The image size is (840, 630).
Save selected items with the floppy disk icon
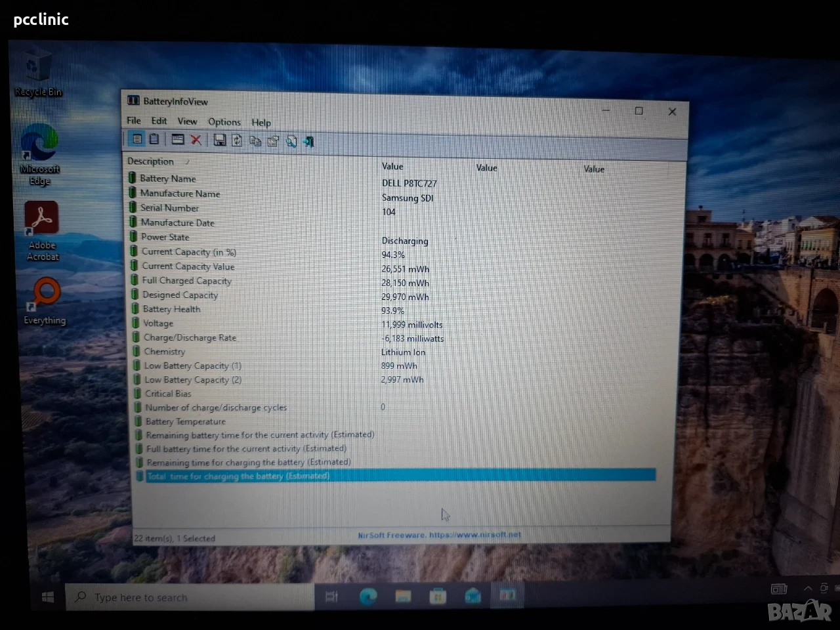220,140
